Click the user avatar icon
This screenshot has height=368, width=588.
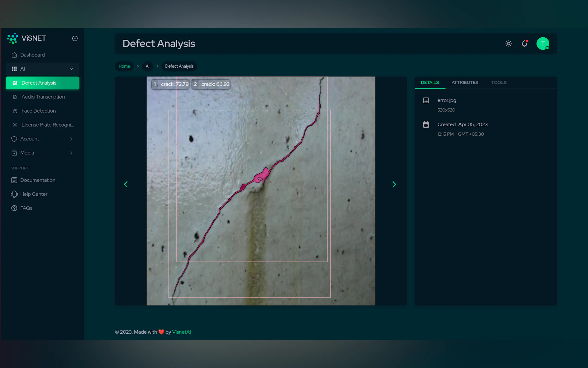tap(543, 44)
